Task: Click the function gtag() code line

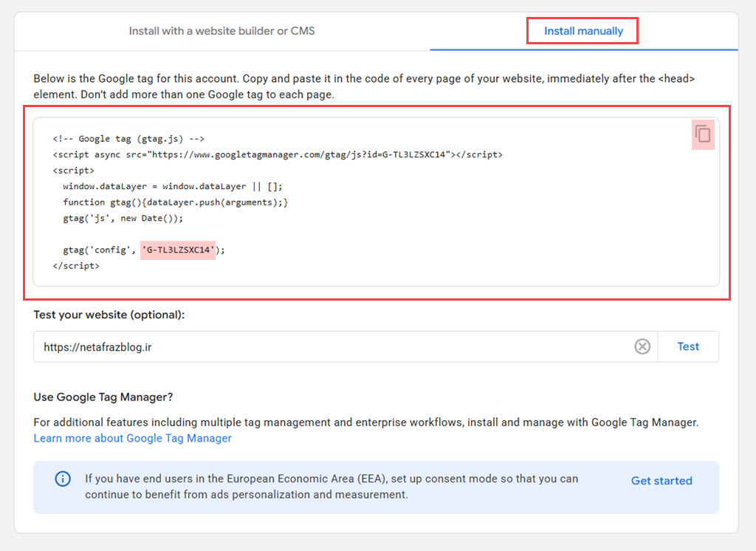Action: (x=176, y=202)
